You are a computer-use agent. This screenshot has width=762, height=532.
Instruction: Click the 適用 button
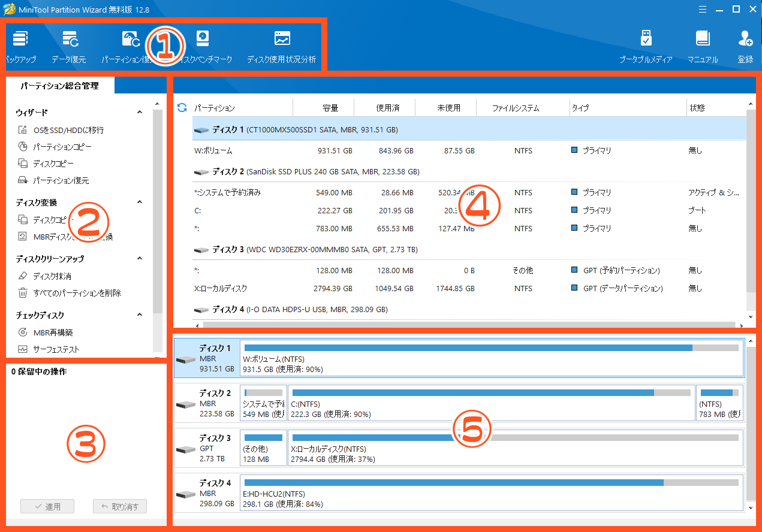[x=47, y=506]
